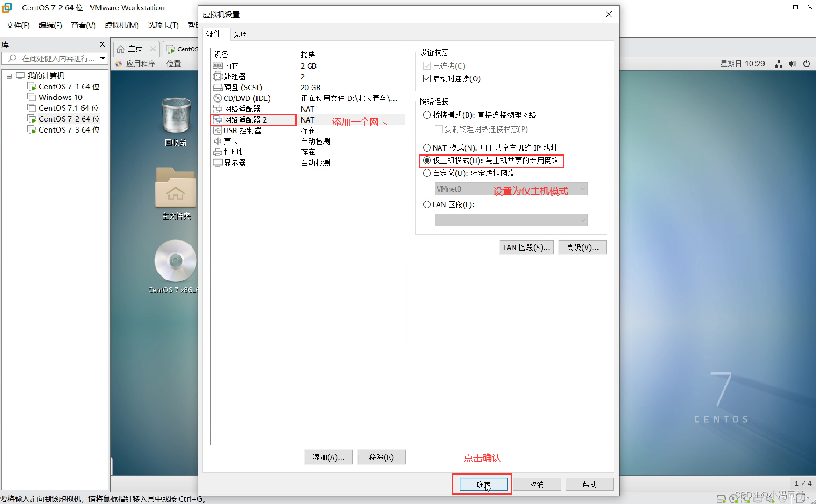
Task: Collapse the 我的计算机 tree node
Action: (9, 76)
